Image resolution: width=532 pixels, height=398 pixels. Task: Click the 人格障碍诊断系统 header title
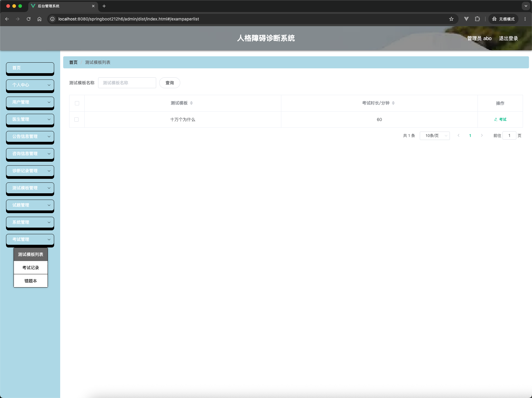266,38
